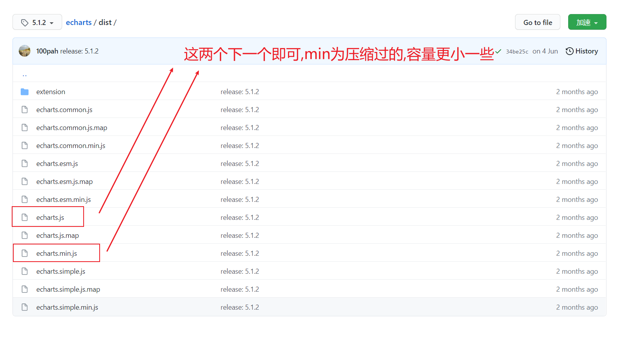644x337 pixels.
Task: Open echarts.esm.min.js file
Action: click(x=64, y=200)
